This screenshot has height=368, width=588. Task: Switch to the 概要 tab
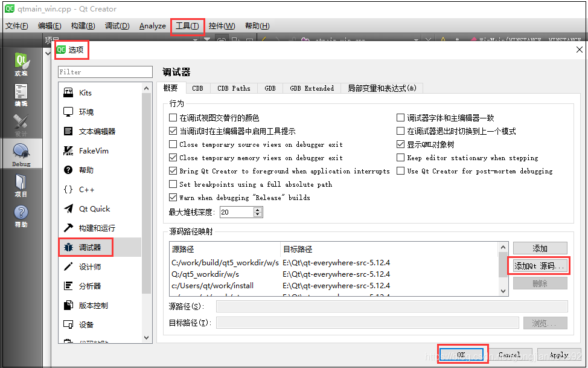tap(171, 88)
